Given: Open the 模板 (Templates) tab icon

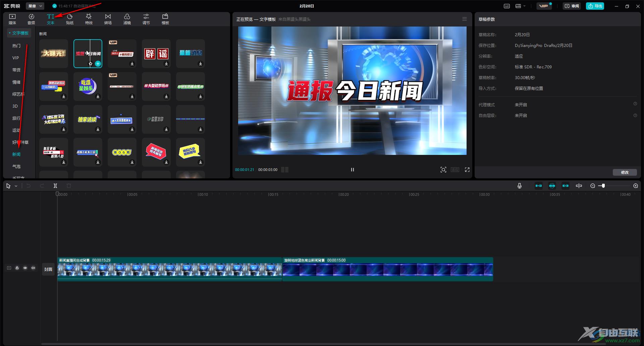Looking at the screenshot, I should 165,16.
